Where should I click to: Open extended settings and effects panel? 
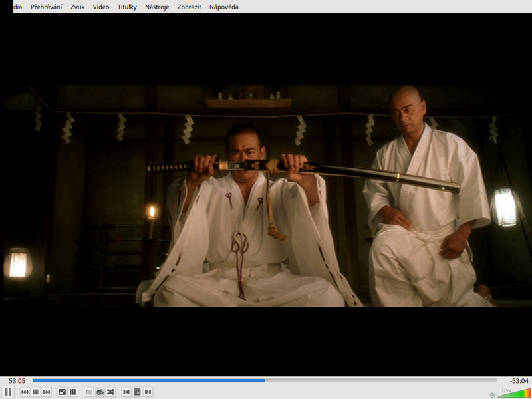pos(73,392)
